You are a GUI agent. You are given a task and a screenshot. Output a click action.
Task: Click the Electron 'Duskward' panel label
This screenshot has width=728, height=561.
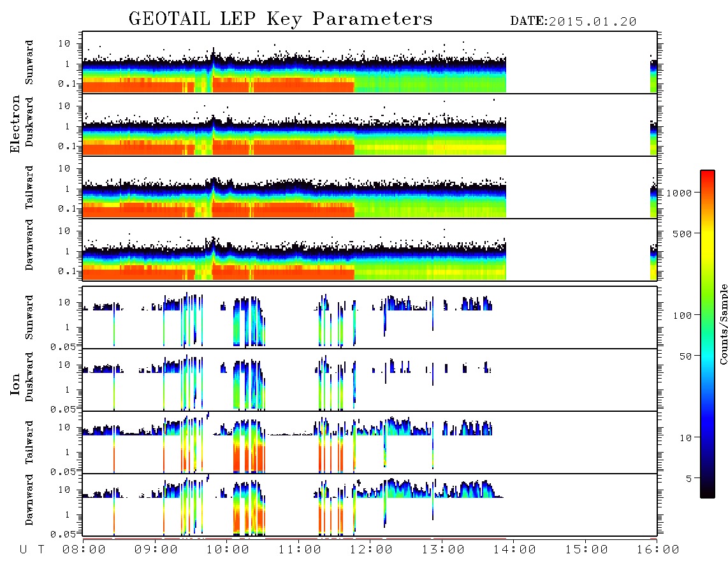(x=29, y=122)
